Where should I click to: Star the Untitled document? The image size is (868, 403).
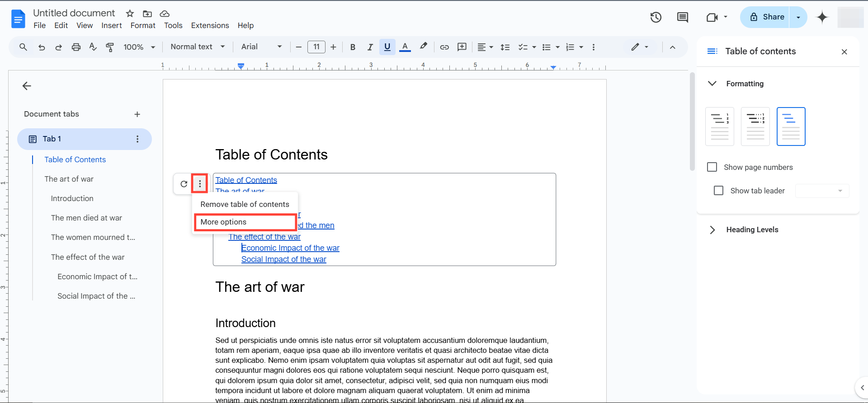(x=130, y=14)
